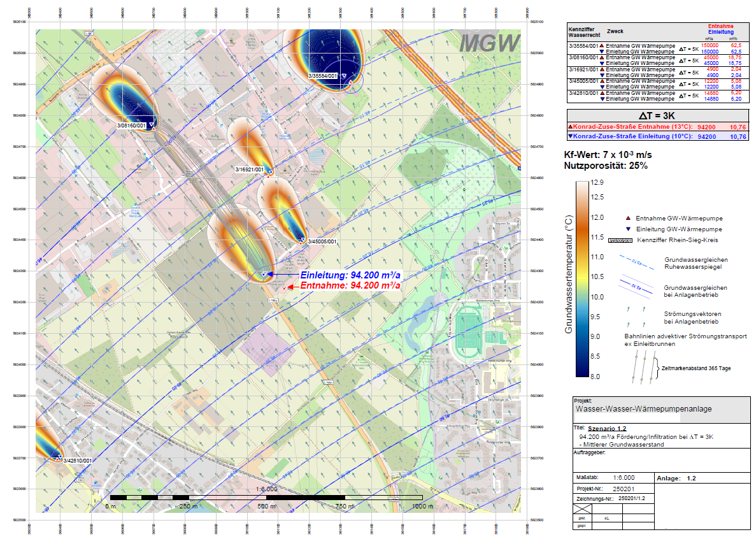
Task: Click the blue Einleitung well marker on map
Action: pyautogui.click(x=264, y=274)
